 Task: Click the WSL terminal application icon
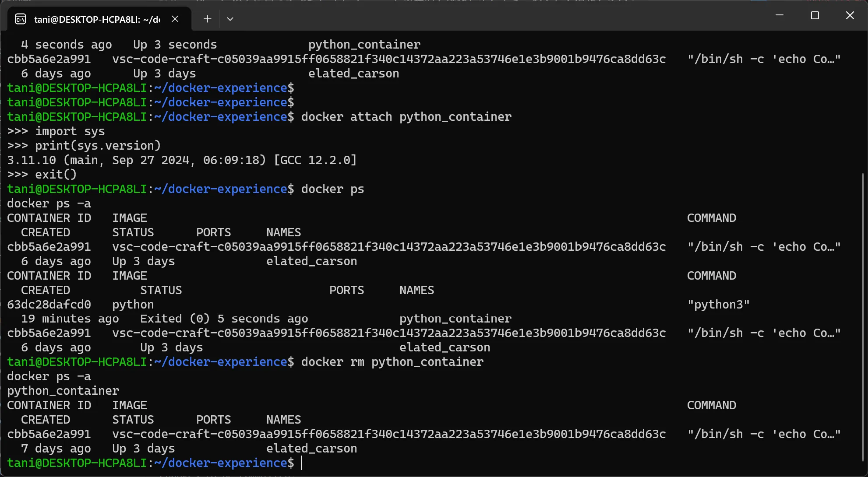20,18
